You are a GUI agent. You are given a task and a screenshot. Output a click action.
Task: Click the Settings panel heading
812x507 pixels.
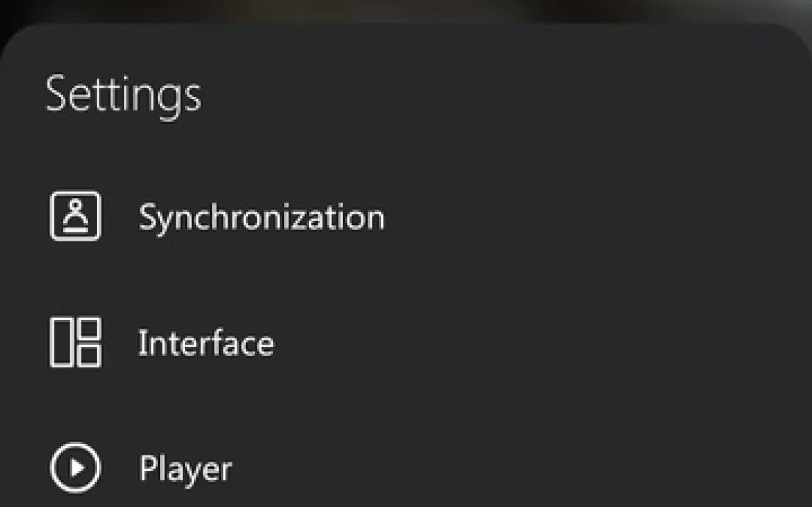tap(123, 94)
